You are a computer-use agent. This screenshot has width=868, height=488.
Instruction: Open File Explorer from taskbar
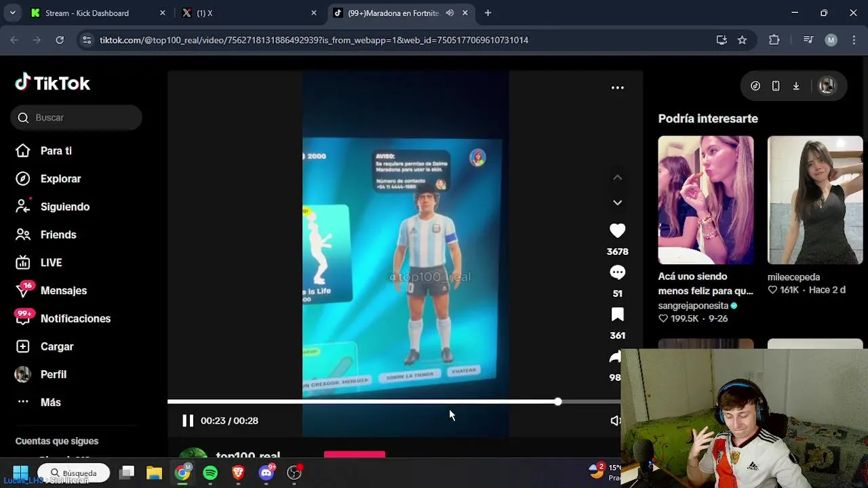point(154,472)
